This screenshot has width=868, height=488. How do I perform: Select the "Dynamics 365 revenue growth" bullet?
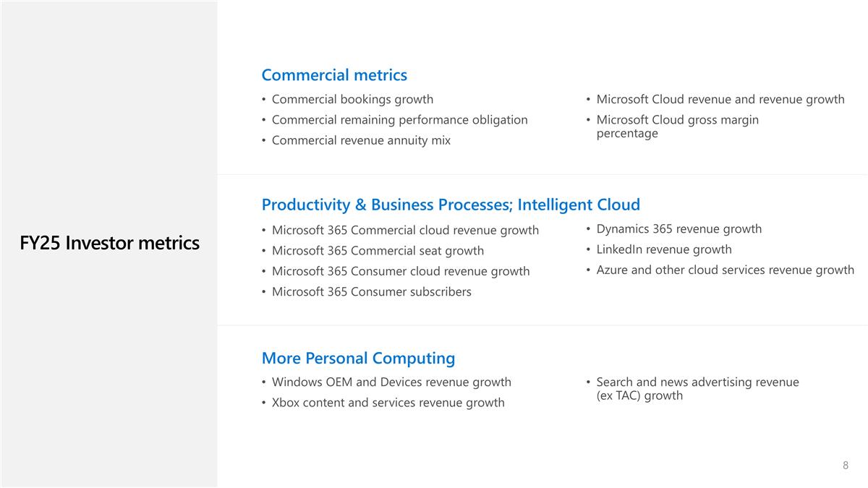point(678,229)
